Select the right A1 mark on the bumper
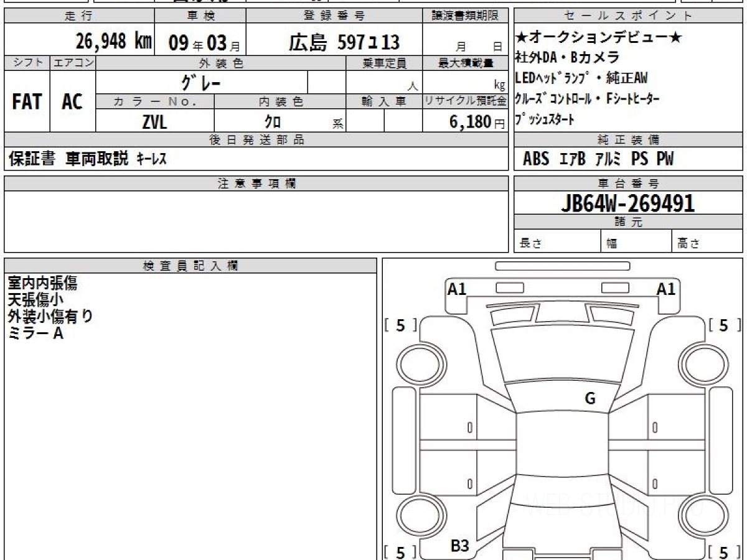Viewport: 747px width, 560px height. (666, 289)
